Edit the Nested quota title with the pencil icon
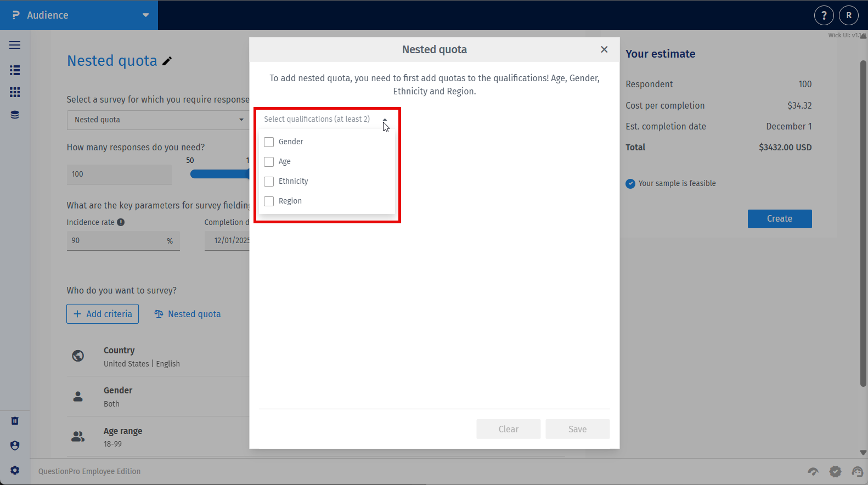 click(x=167, y=61)
